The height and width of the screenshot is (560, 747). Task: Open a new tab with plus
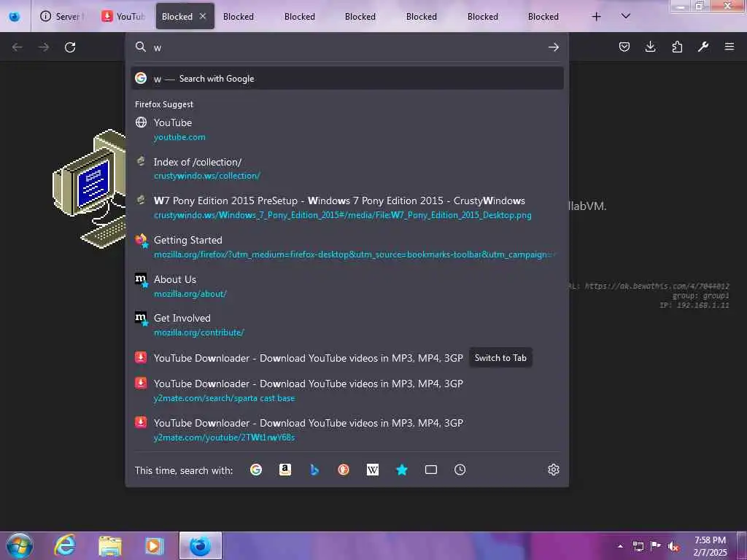(596, 17)
